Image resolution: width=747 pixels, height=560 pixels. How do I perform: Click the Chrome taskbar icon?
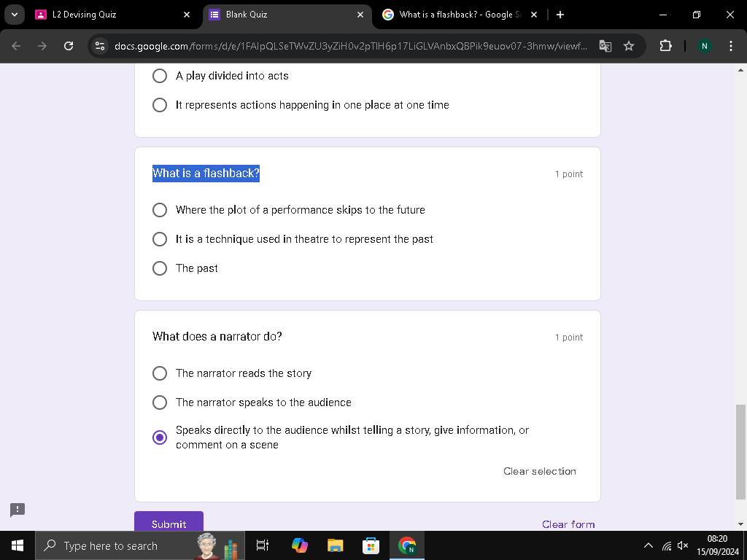[x=407, y=545]
